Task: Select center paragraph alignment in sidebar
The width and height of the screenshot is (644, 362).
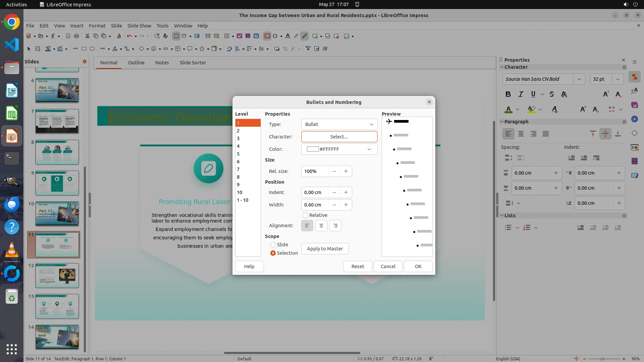Action: (521, 134)
